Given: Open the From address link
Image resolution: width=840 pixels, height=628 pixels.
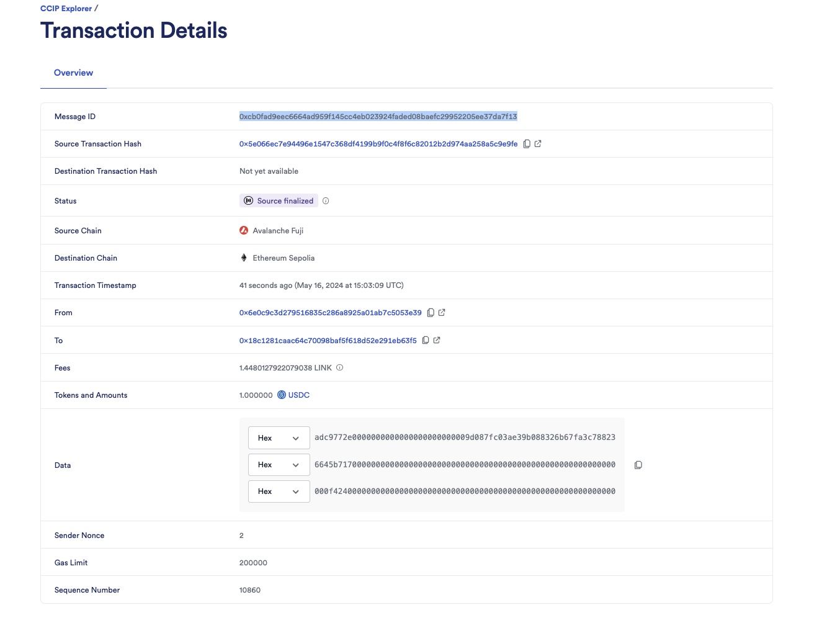Looking at the screenshot, I should pyautogui.click(x=329, y=312).
